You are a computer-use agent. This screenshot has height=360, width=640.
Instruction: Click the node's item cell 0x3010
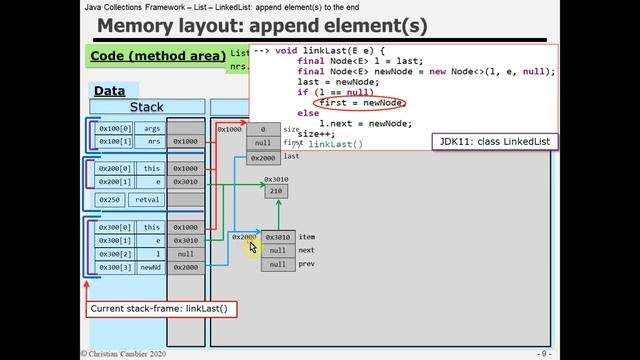click(x=278, y=238)
